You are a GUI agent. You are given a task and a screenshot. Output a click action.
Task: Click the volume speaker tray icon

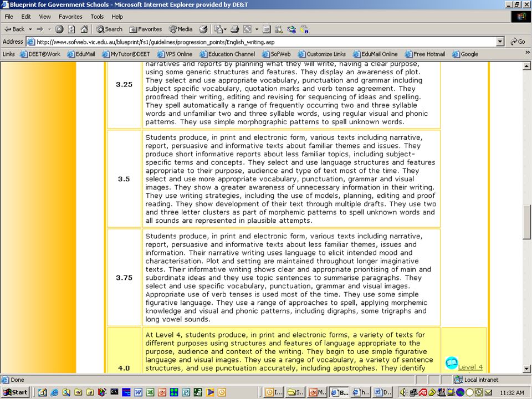click(x=404, y=392)
